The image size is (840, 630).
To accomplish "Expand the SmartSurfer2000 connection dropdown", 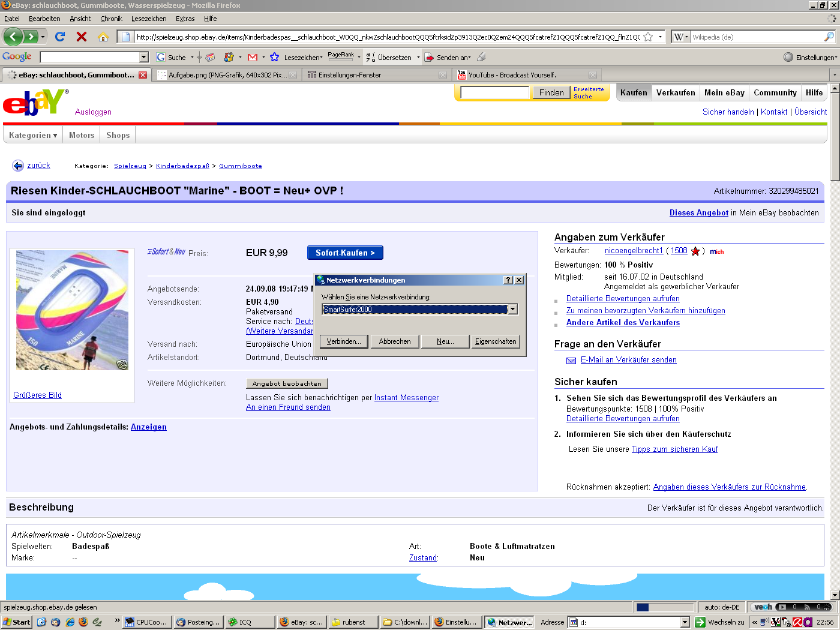I will click(x=512, y=310).
